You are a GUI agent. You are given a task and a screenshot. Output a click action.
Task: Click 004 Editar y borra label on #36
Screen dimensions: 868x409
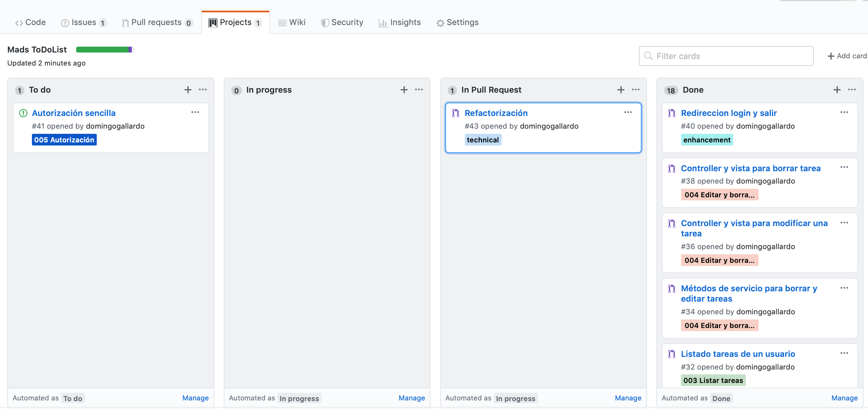(719, 260)
